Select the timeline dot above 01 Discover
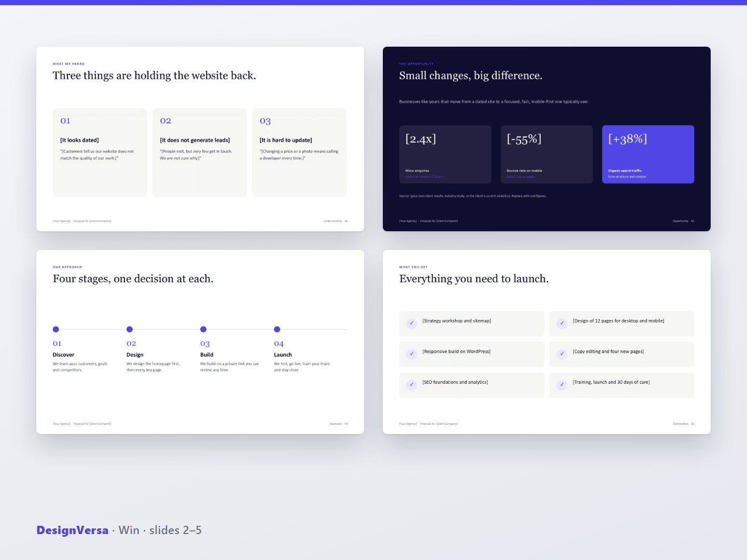Image resolution: width=747 pixels, height=560 pixels. click(x=56, y=329)
